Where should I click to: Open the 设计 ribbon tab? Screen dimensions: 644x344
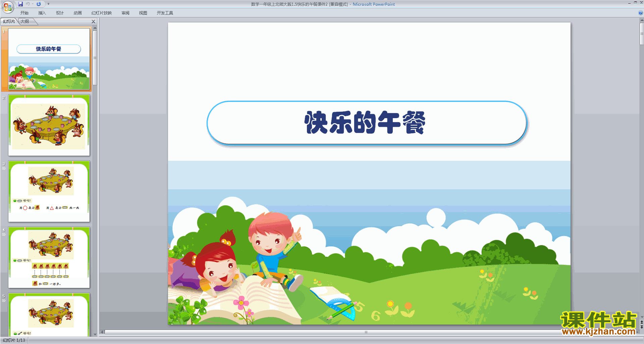coord(60,13)
